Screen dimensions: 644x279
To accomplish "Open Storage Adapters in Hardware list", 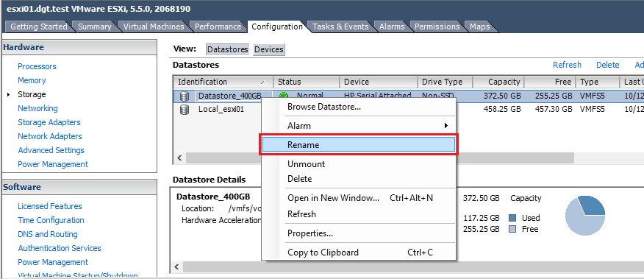I will click(49, 122).
